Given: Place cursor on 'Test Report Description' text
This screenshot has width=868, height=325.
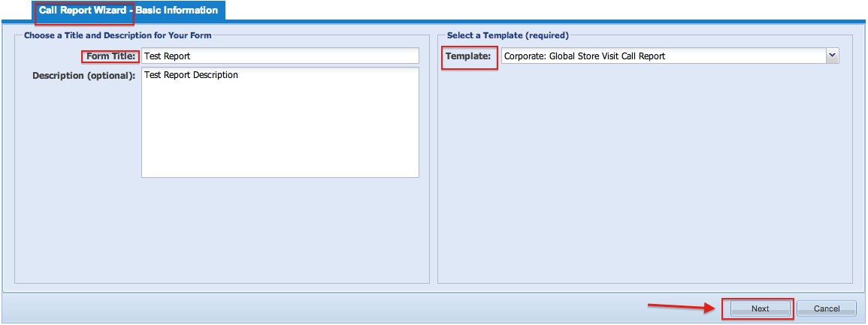Looking at the screenshot, I should [191, 75].
